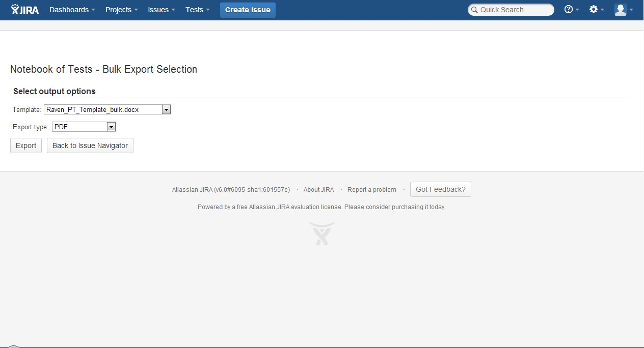This screenshot has width=644, height=348.
Task: Open the Export type PDF dropdown
Action: [84, 127]
